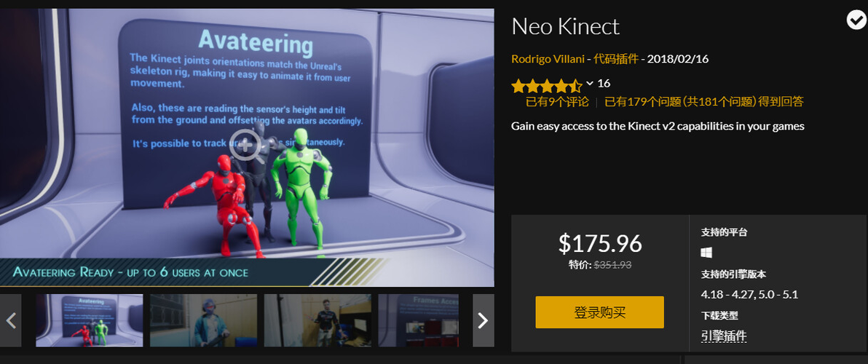Open the 已有9个评论 reviews link
The image size is (868, 364).
click(557, 102)
